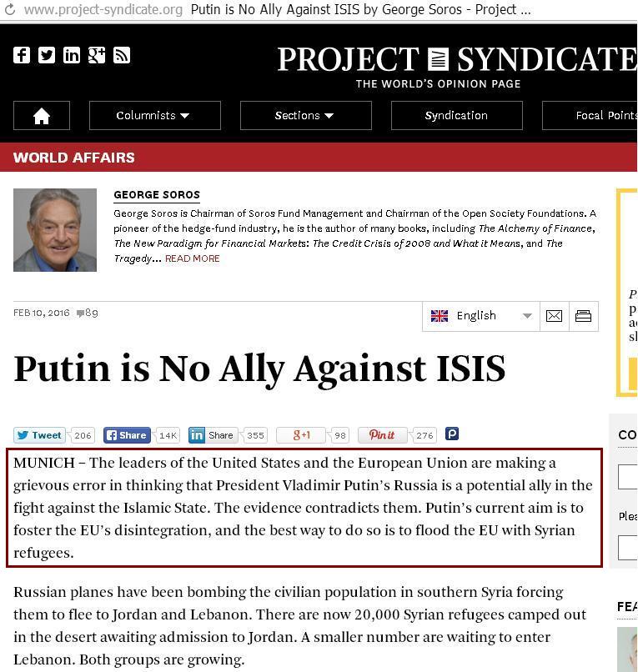Expand the Sections dropdown menu

(305, 116)
